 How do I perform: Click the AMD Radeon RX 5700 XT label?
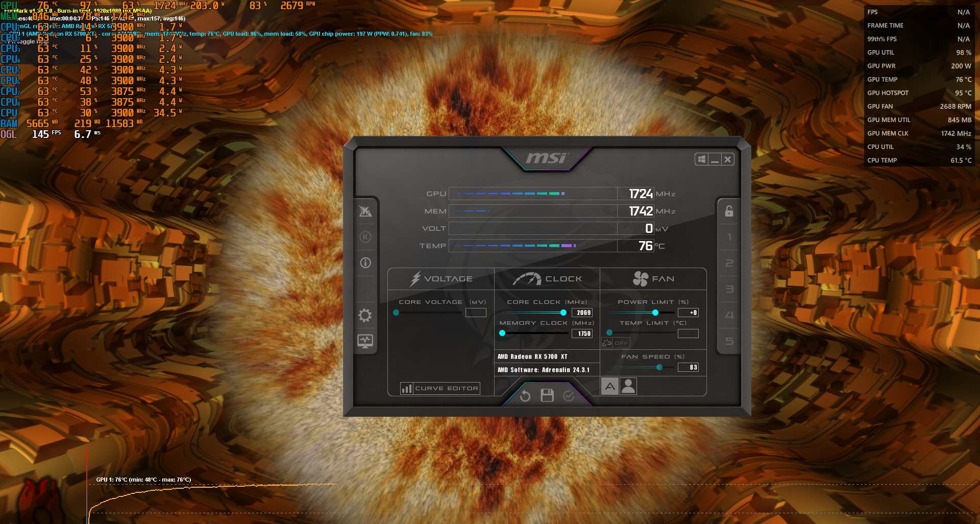(532, 356)
